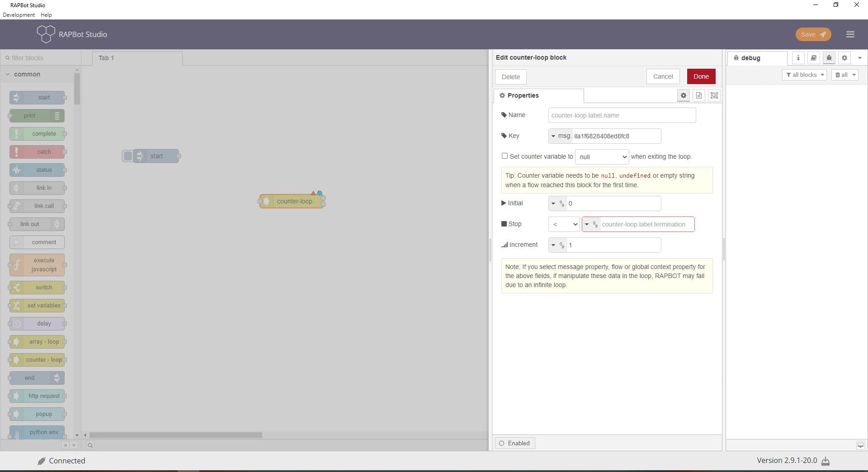868x472 pixels.
Task: Open block description document icon tab
Action: (x=698, y=95)
